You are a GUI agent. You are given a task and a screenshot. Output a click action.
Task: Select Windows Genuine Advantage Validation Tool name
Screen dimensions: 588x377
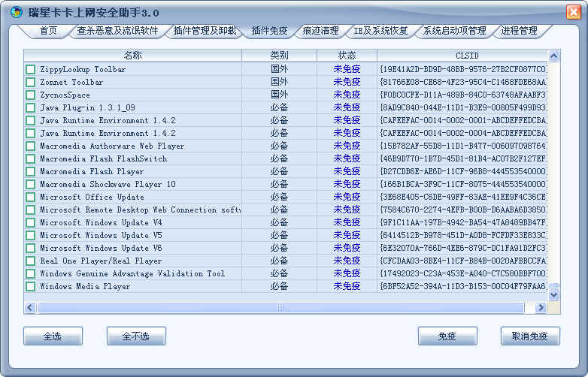tap(133, 273)
